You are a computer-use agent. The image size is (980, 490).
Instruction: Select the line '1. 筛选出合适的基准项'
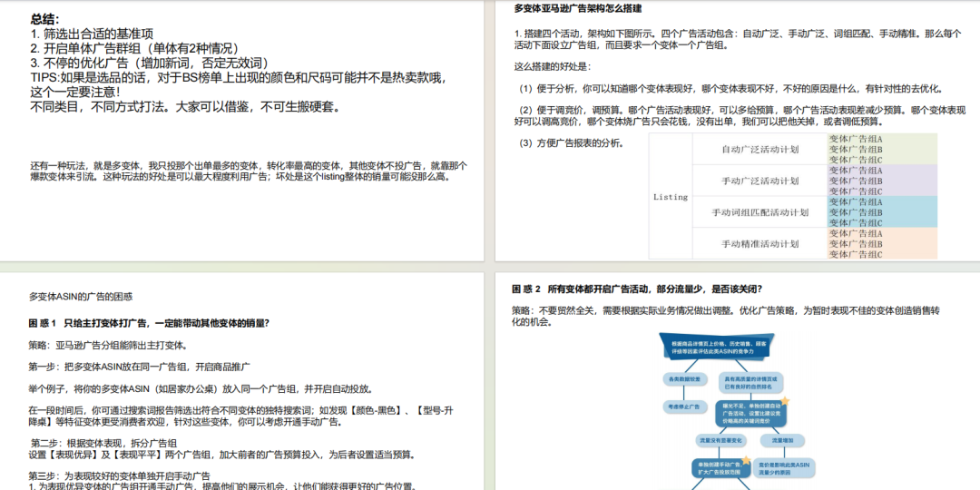[92, 34]
